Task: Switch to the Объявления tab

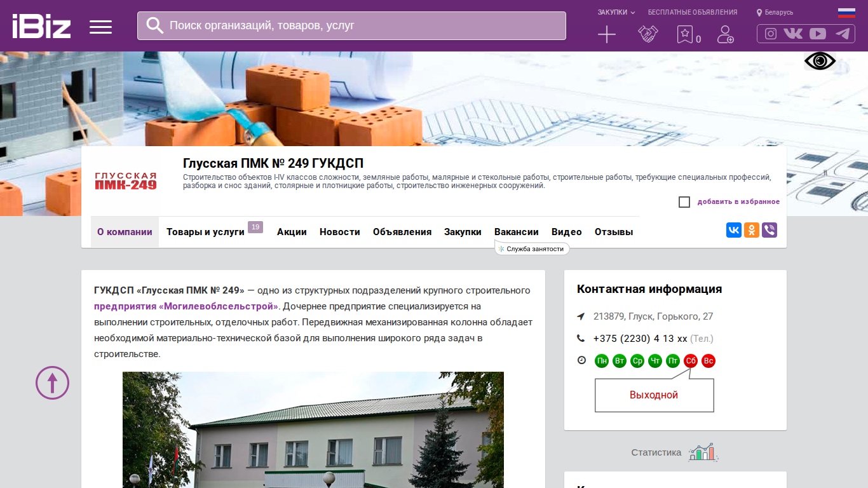Action: pyautogui.click(x=402, y=232)
